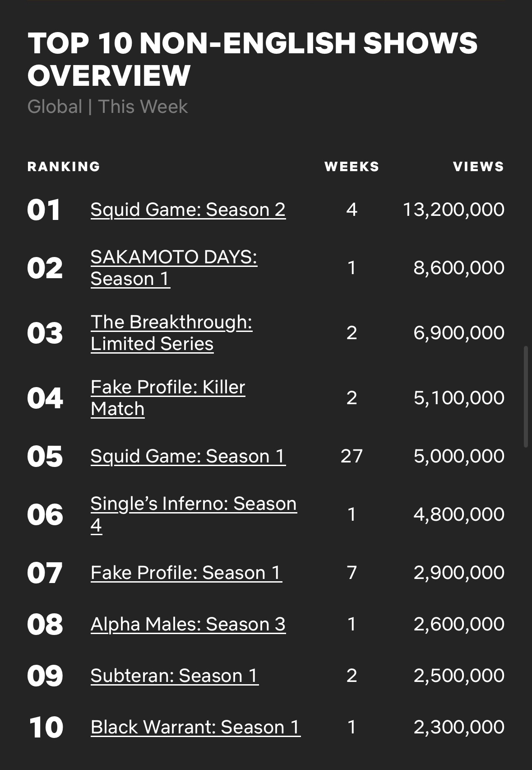Click the 13,200,000 views figure
The image size is (532, 770).
[x=453, y=210]
